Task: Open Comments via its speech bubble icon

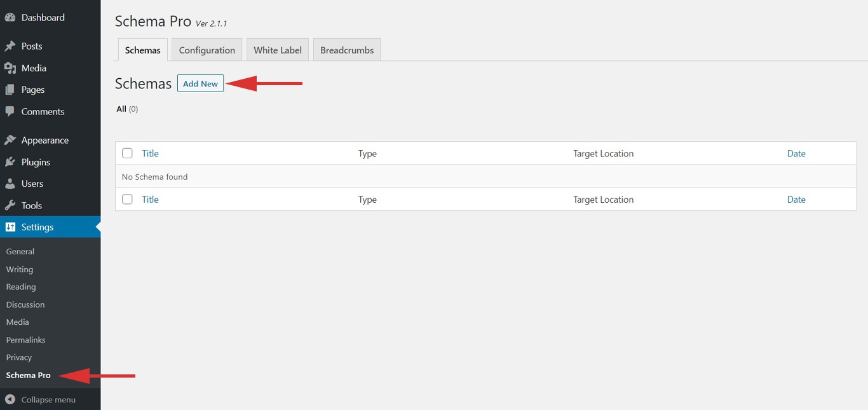Action: (x=10, y=111)
